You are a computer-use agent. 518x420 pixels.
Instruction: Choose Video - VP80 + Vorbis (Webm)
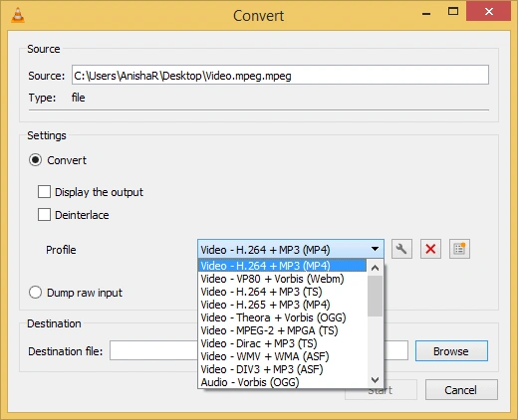282,279
